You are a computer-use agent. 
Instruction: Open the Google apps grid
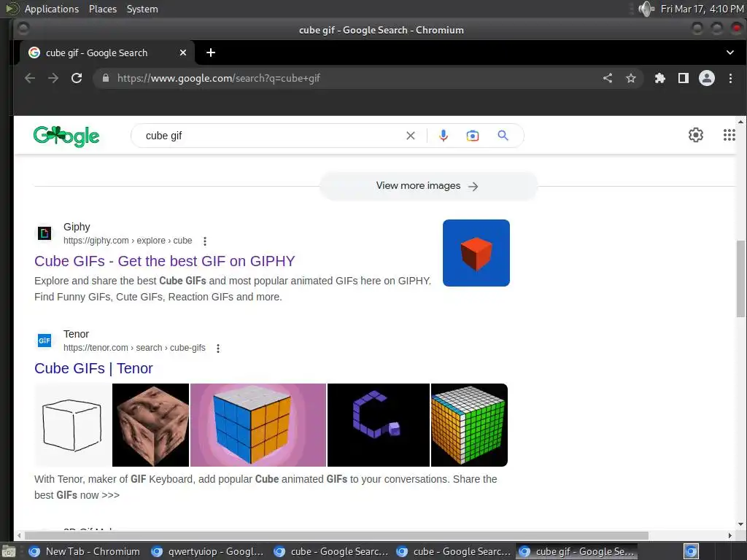click(729, 135)
